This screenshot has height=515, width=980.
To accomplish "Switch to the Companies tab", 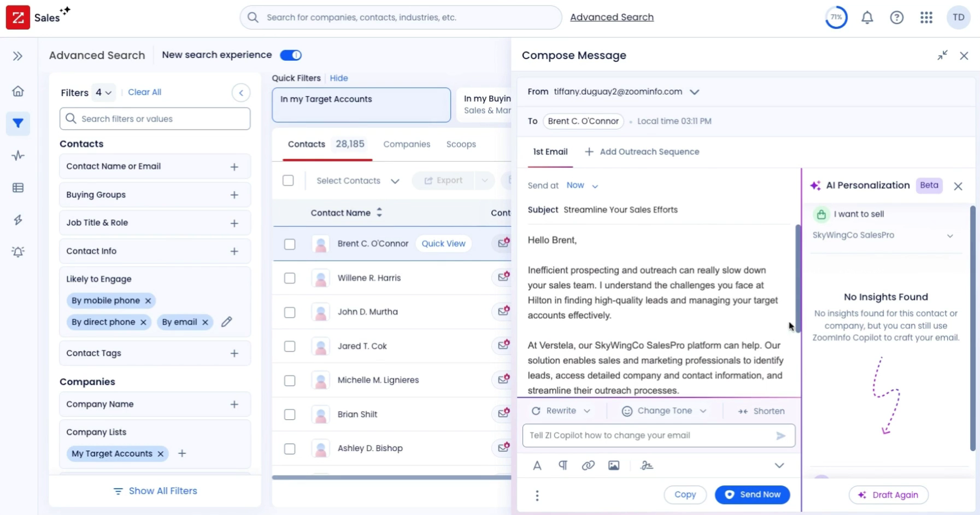I will coord(407,144).
